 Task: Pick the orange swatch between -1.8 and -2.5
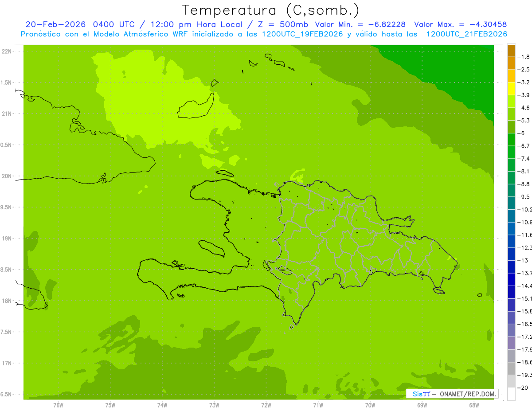click(x=511, y=63)
